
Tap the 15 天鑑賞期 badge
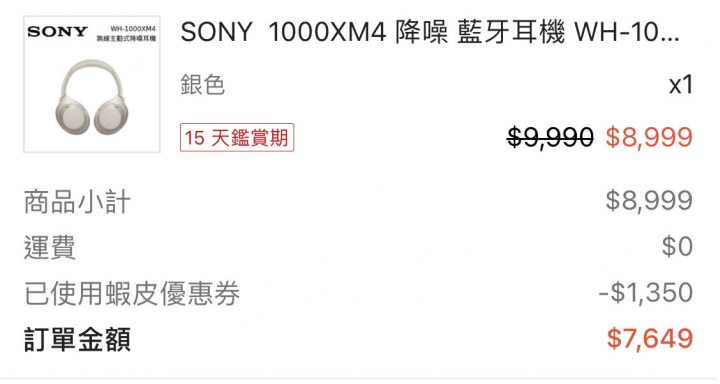click(237, 137)
